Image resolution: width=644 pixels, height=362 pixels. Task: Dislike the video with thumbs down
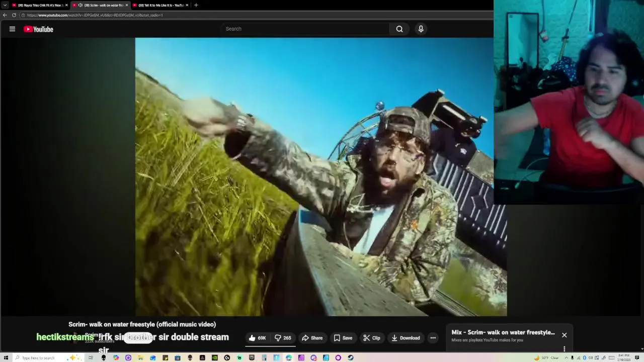pyautogui.click(x=282, y=338)
